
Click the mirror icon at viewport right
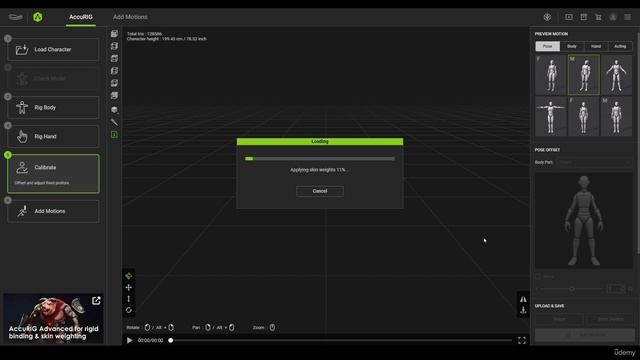pyautogui.click(x=523, y=299)
